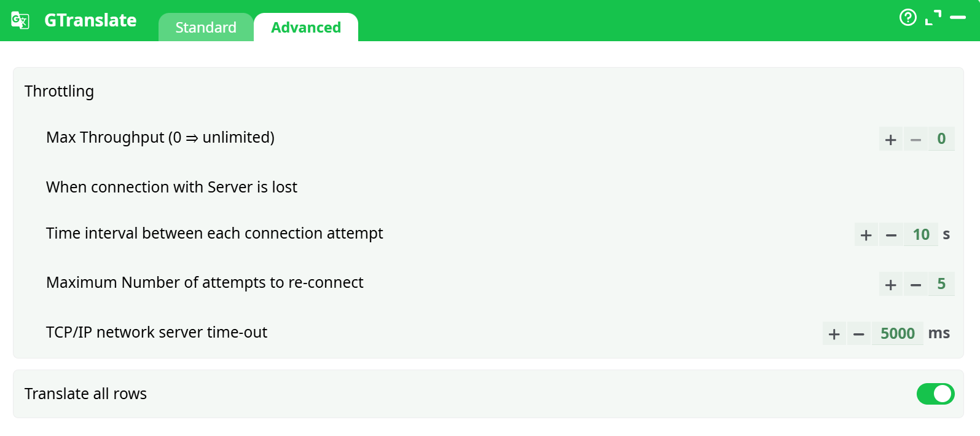Open the help question mark icon
The width and height of the screenshot is (980, 436).
pyautogui.click(x=907, y=17)
